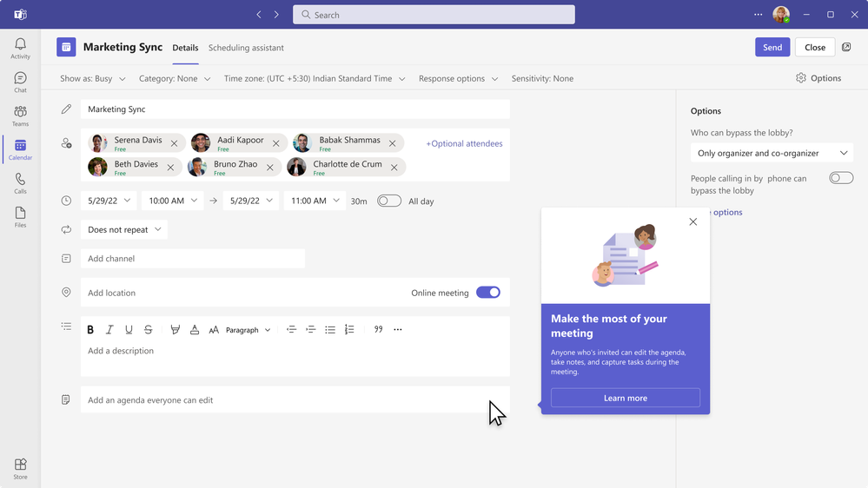The height and width of the screenshot is (488, 868).
Task: Navigate forward with the right arrow
Action: [x=276, y=15]
